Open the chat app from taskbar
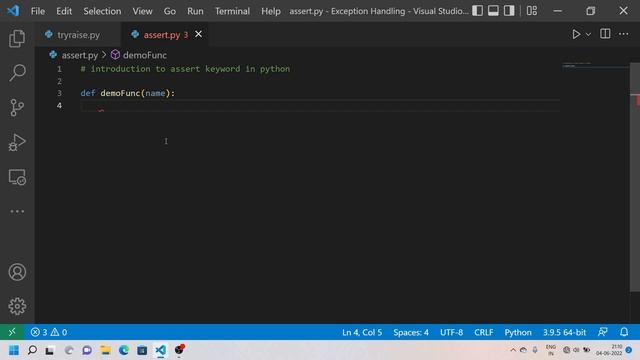Screen dimensions: 640x360 pyautogui.click(x=87, y=350)
